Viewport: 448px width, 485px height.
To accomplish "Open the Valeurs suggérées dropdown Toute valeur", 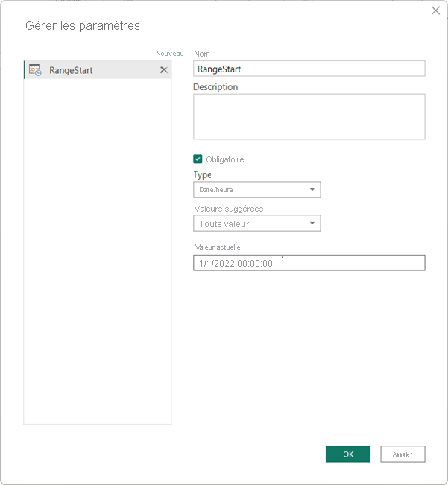I will (256, 224).
